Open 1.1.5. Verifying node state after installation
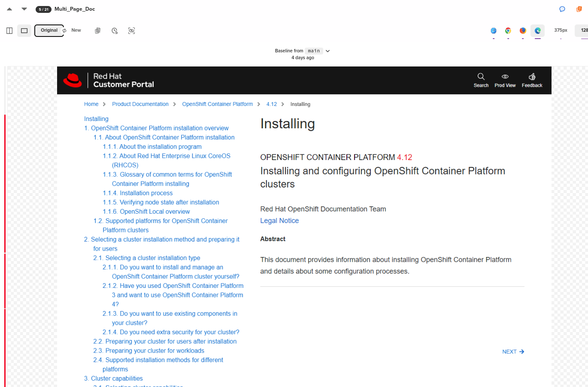The height and width of the screenshot is (387, 588). coord(161,203)
